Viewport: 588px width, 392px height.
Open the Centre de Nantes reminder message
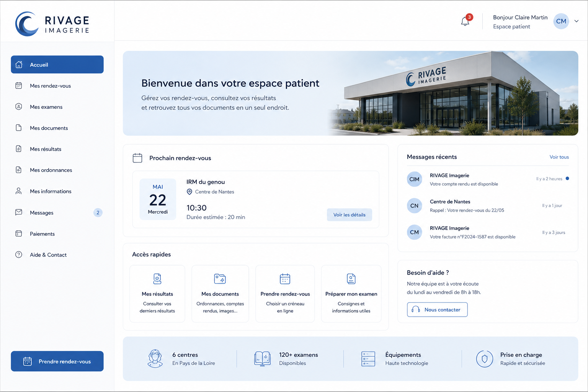(488, 206)
